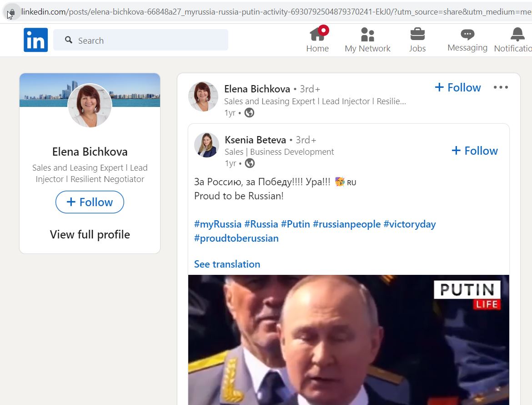Click Ksenia Beteva's profile photo

coord(206,145)
